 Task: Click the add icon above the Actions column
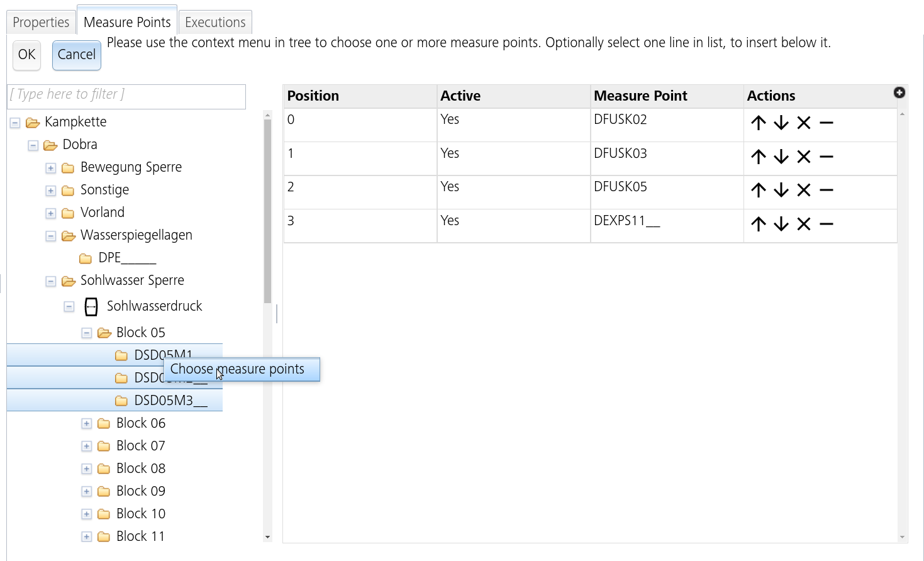[x=899, y=92]
